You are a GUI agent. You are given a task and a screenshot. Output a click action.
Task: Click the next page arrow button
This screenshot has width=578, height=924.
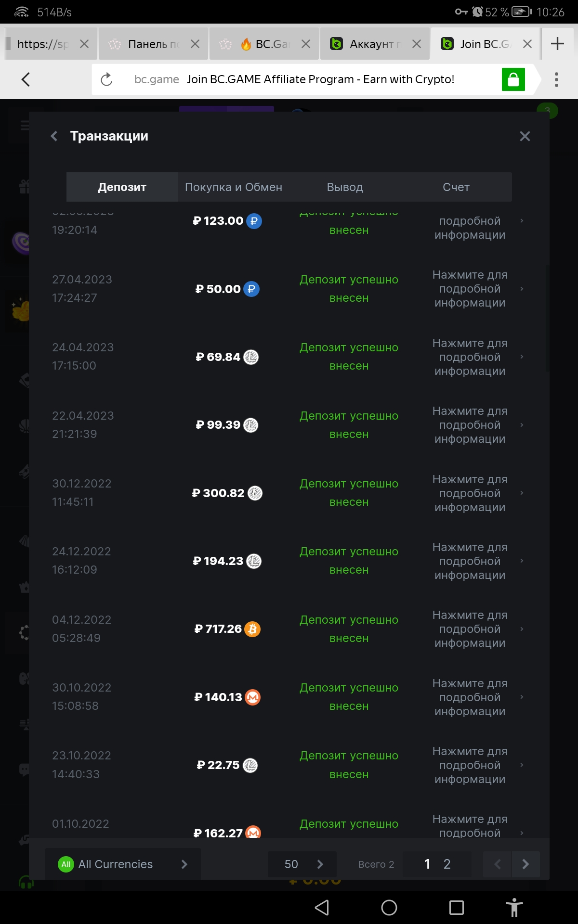525,864
